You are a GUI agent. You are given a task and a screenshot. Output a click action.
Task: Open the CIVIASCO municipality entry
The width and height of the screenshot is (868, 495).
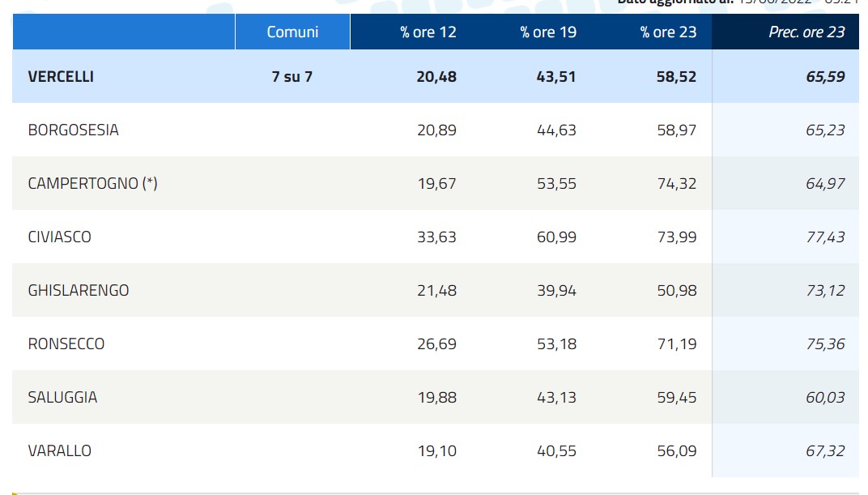point(59,237)
